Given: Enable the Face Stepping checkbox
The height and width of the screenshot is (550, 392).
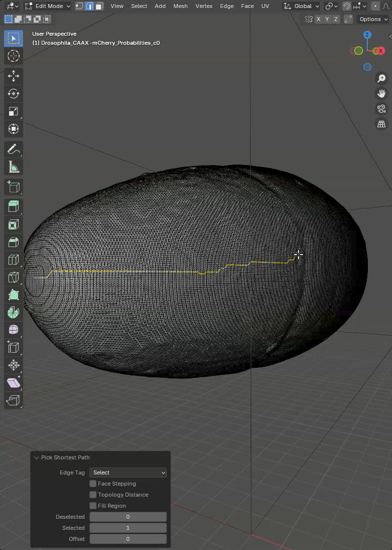Looking at the screenshot, I should pyautogui.click(x=93, y=484).
